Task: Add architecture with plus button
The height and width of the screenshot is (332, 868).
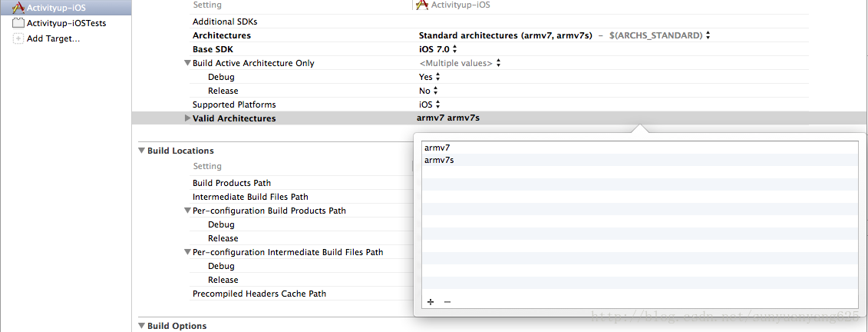Action: click(431, 302)
